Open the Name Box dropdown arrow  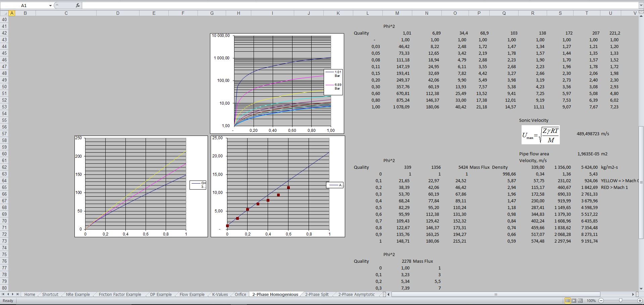[50, 5]
